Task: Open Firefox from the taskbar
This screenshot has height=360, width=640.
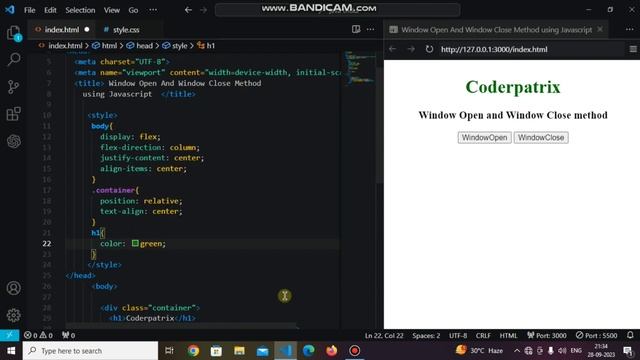Action: tap(331, 351)
